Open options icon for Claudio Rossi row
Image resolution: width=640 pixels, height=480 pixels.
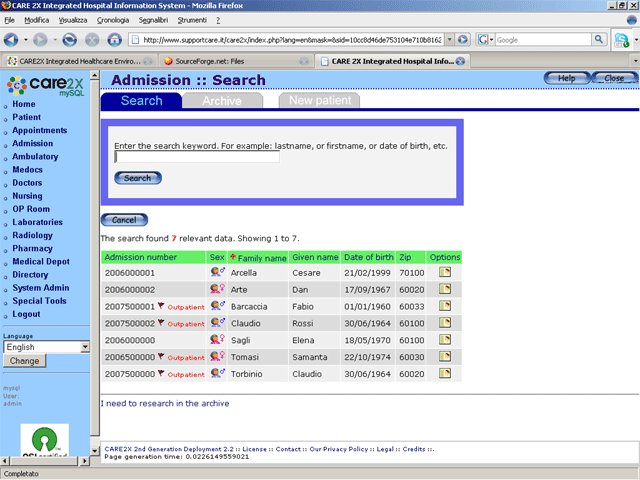[x=444, y=322]
